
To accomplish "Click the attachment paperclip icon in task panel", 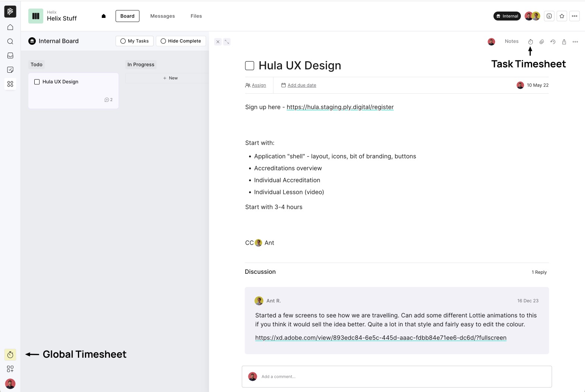I will coord(542,42).
